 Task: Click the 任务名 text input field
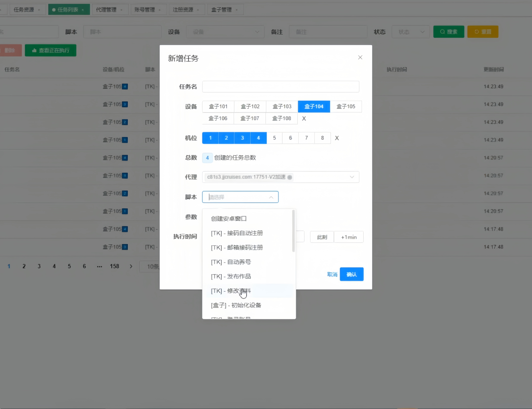pyautogui.click(x=280, y=87)
